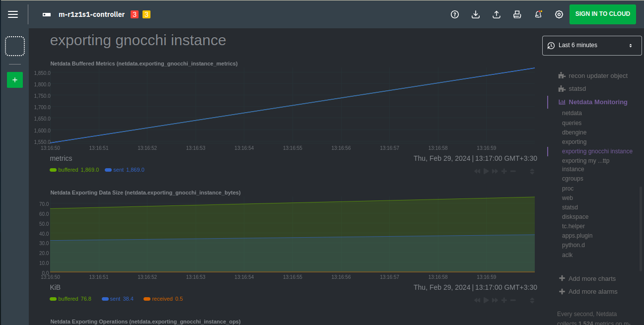Click the print dashboard icon
Viewport: 644px width, 325px height.
click(x=517, y=14)
